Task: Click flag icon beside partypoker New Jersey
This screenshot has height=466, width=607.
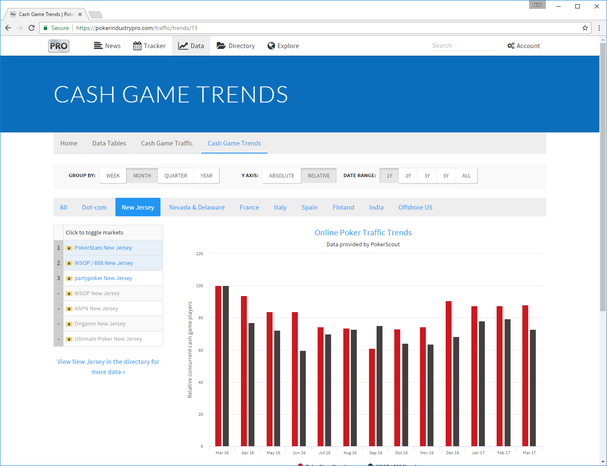Action: [x=69, y=279]
